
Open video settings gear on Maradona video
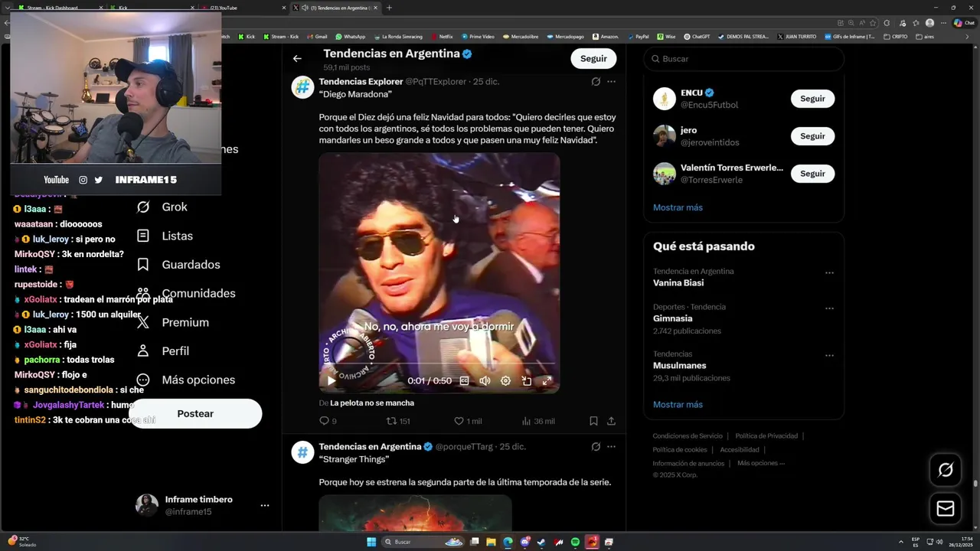pyautogui.click(x=505, y=380)
